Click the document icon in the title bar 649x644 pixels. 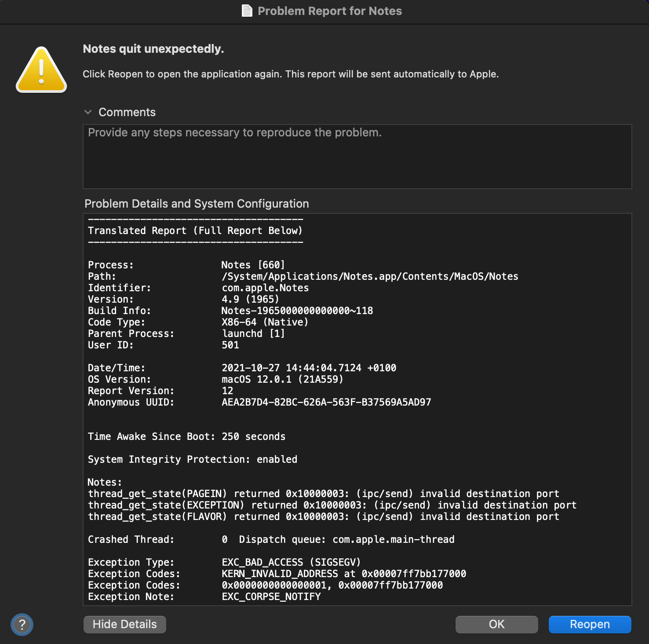[247, 11]
